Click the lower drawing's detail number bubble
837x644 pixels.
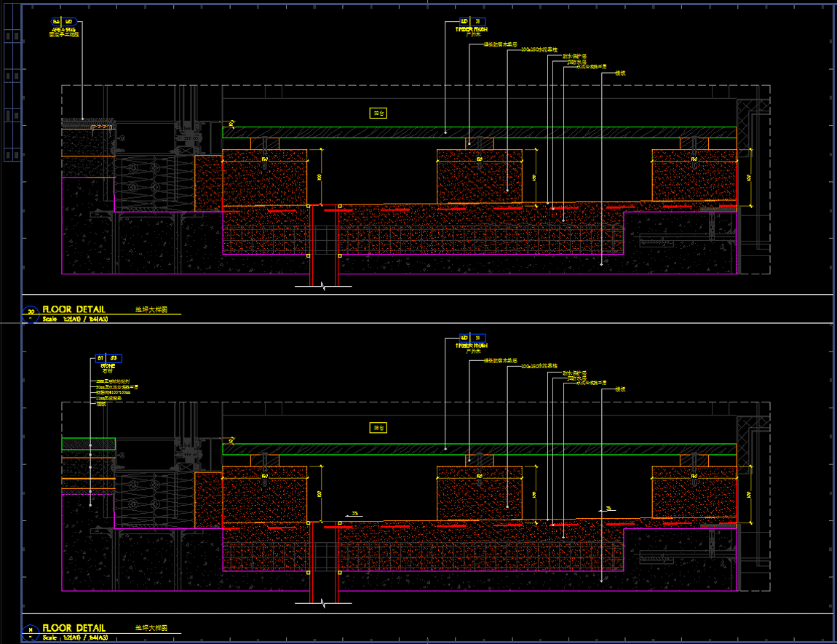pyautogui.click(x=31, y=631)
